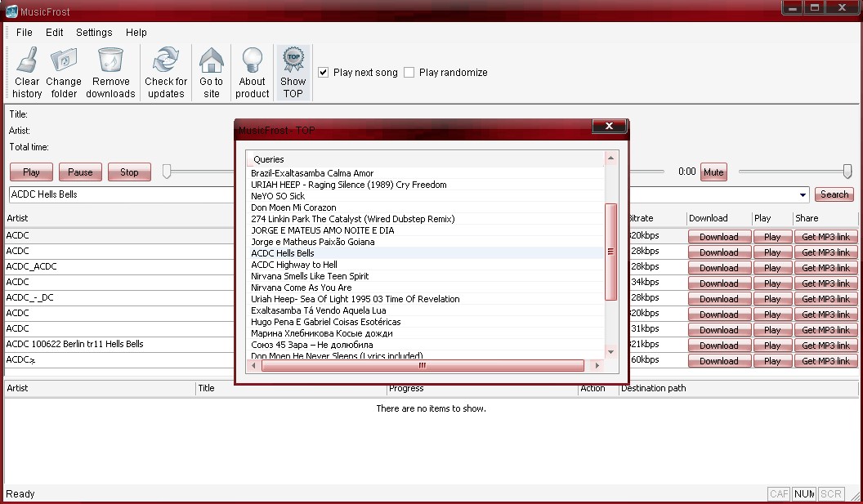Select 274 Linkin Park The Catalyst query

point(353,219)
